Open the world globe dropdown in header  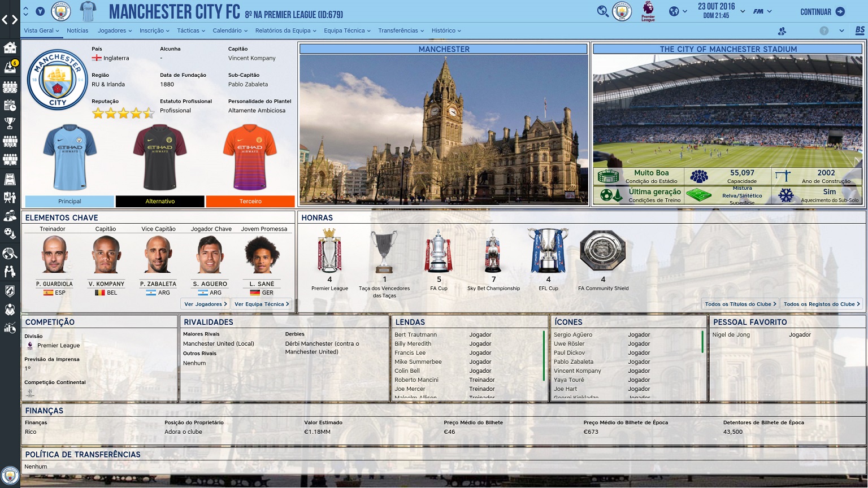click(678, 11)
